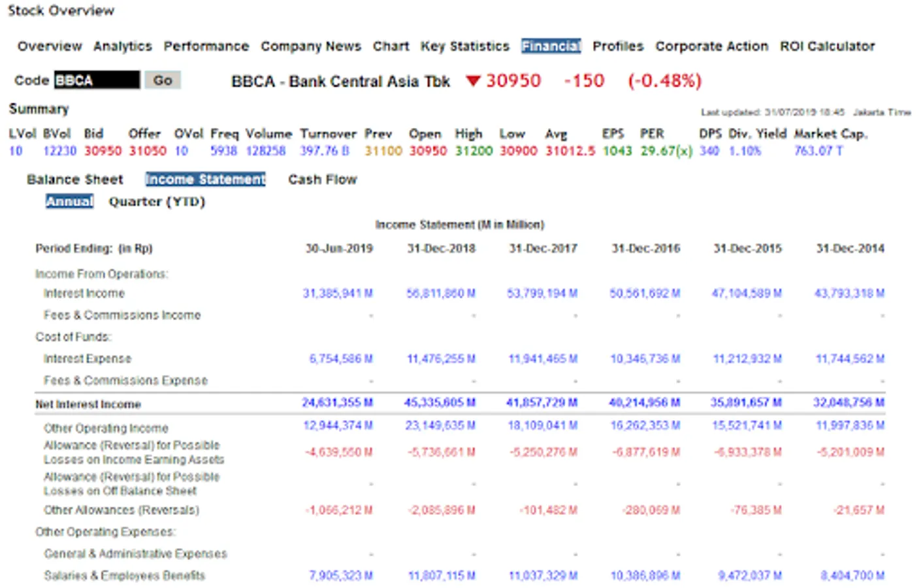Click the Bid price value in Summary
The height and width of the screenshot is (588, 923).
103,151
